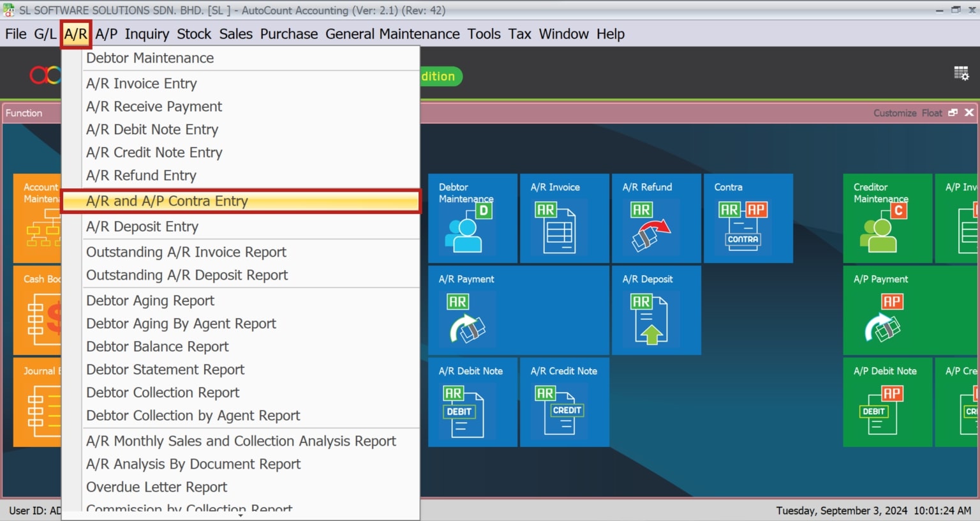Open the A/R Deposit tile
980x521 pixels.
tap(656, 310)
